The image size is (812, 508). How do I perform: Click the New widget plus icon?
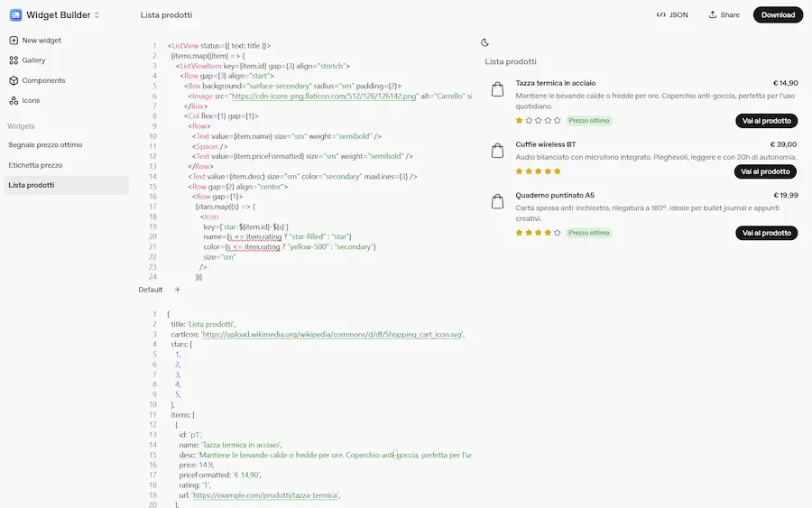14,41
